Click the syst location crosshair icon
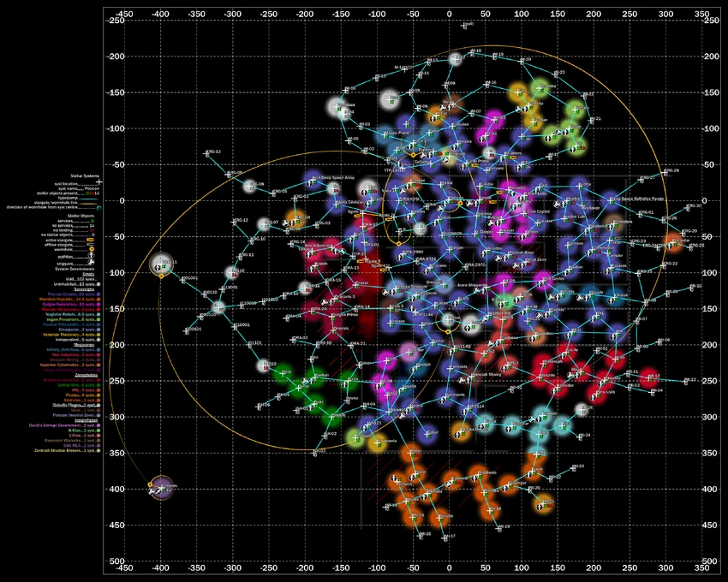 click(x=99, y=181)
